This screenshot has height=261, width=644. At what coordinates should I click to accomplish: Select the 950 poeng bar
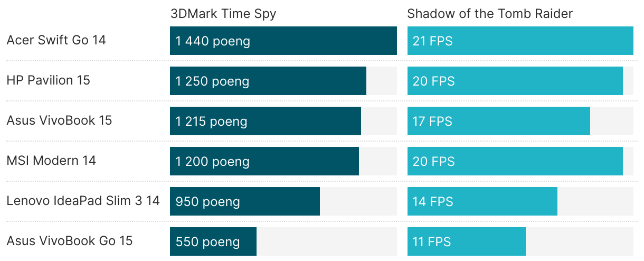[x=245, y=201]
